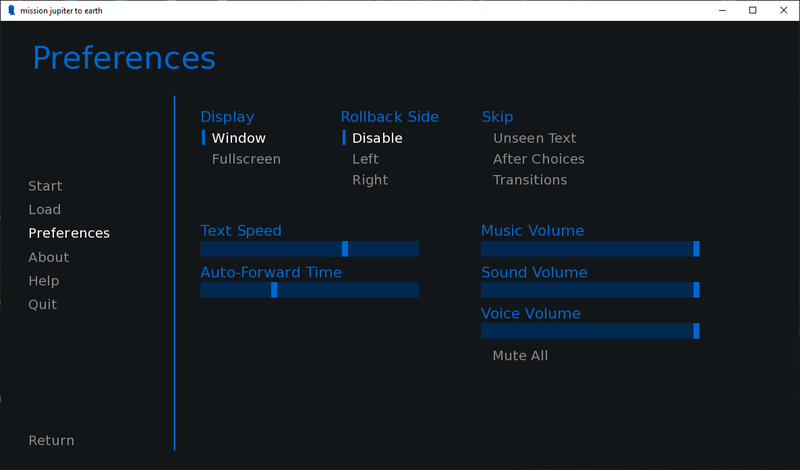800x470 pixels.
Task: Enable the Mute All option
Action: pos(520,356)
